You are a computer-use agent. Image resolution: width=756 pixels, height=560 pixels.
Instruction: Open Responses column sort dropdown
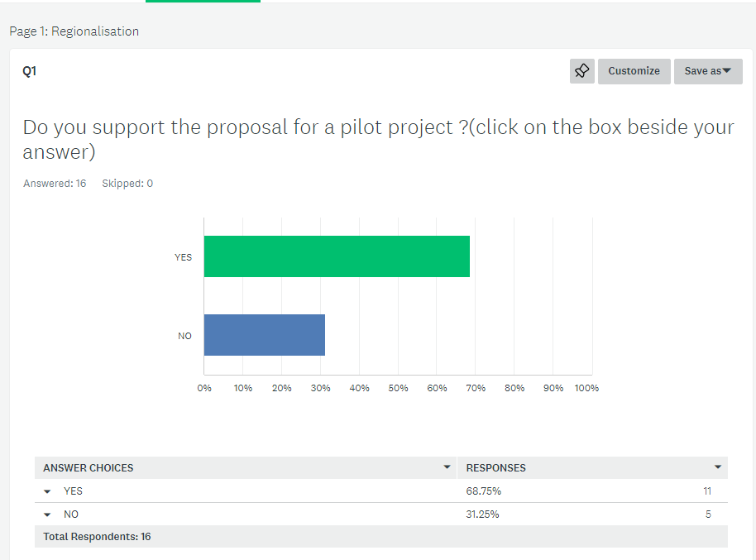coord(718,467)
